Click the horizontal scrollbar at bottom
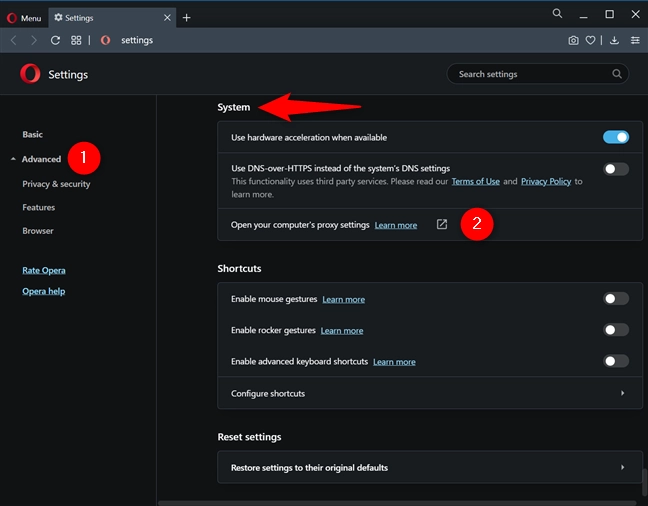Image resolution: width=648 pixels, height=506 pixels. point(397,503)
